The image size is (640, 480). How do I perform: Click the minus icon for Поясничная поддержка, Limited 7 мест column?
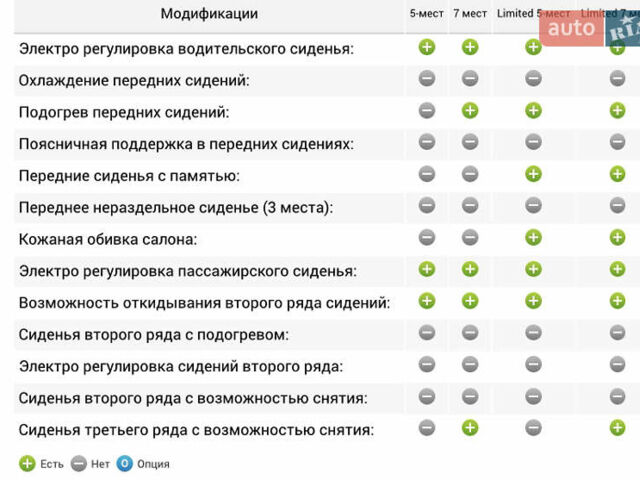617,142
